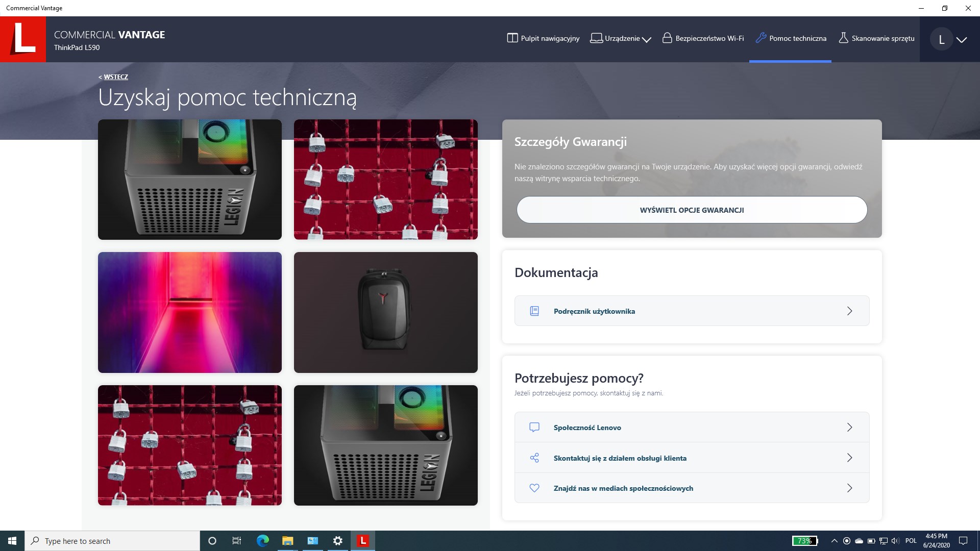The height and width of the screenshot is (551, 980).
Task: Click the padlock icon for Wi-Fi security
Action: tap(667, 38)
